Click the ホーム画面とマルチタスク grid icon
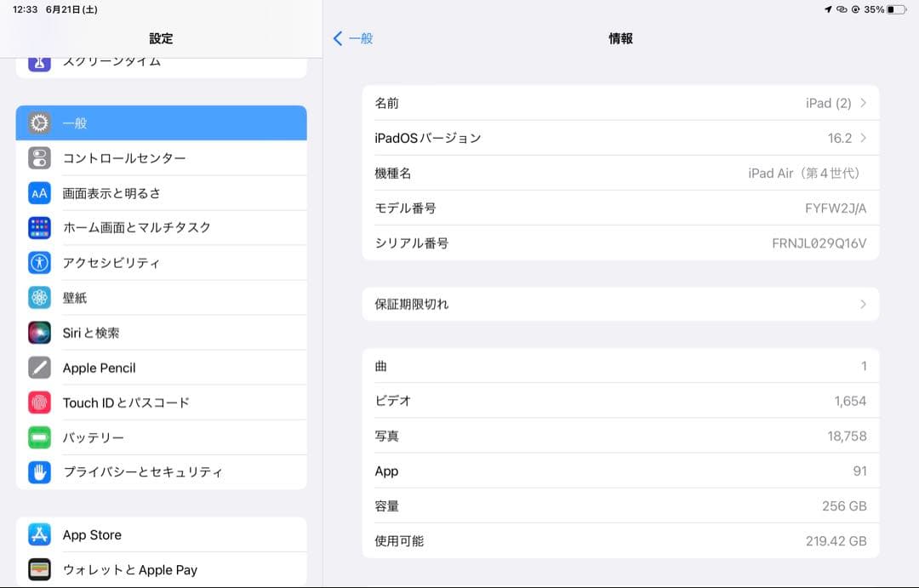Viewport: 919px width, 588px height. click(x=38, y=227)
